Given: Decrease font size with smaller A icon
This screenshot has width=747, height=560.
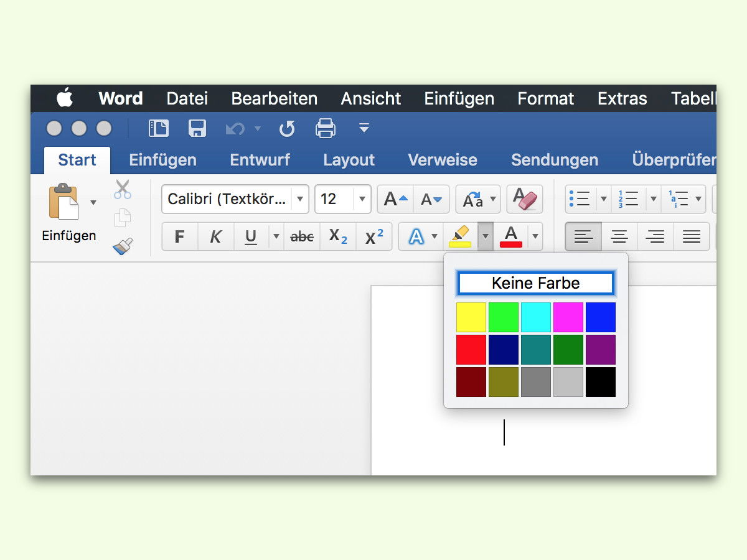Looking at the screenshot, I should point(431,199).
